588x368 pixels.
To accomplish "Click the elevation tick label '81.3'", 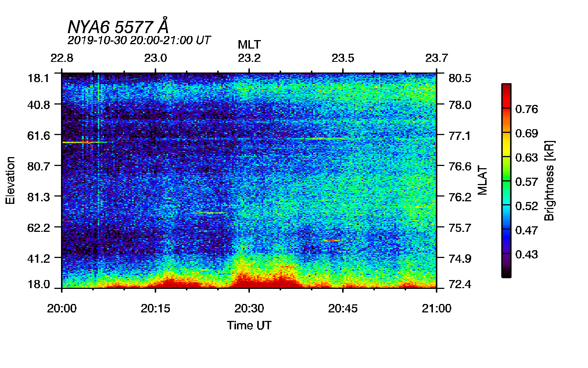I will 38,197.
